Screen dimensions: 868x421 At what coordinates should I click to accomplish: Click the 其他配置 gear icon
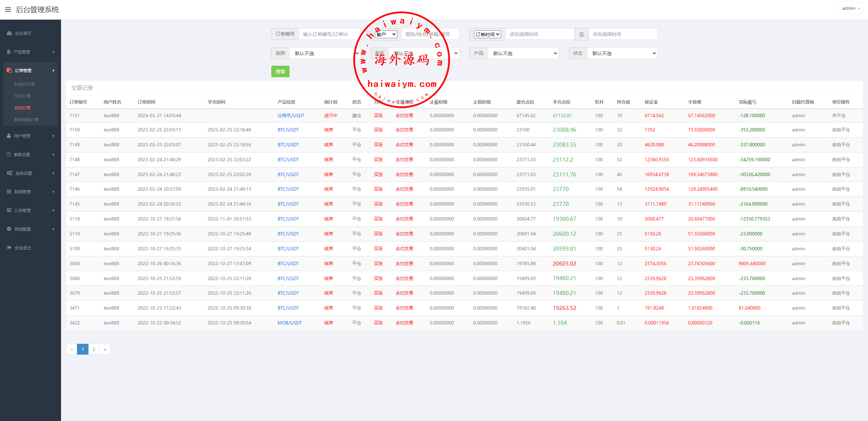pyautogui.click(x=9, y=229)
